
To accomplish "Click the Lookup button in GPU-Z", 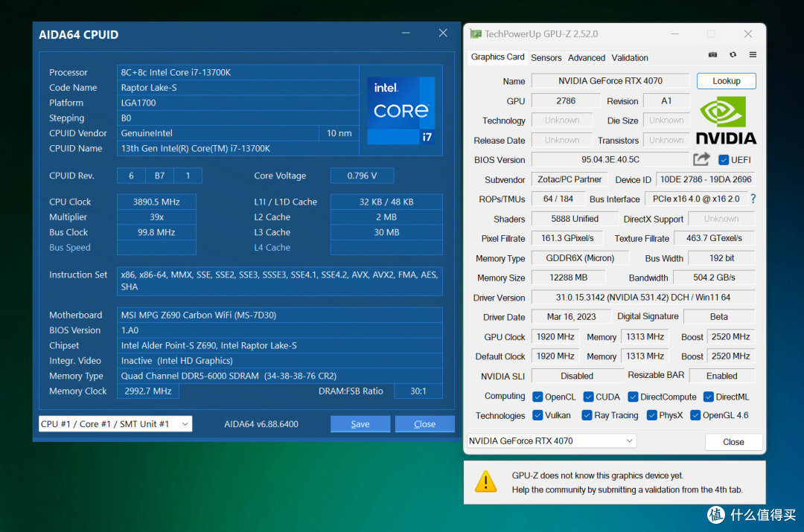I will tap(726, 81).
